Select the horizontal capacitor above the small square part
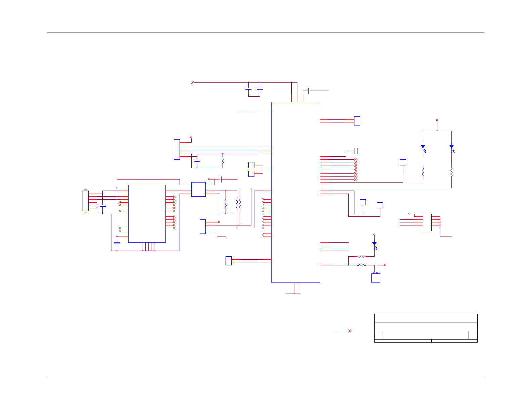 pyautogui.click(x=221, y=179)
